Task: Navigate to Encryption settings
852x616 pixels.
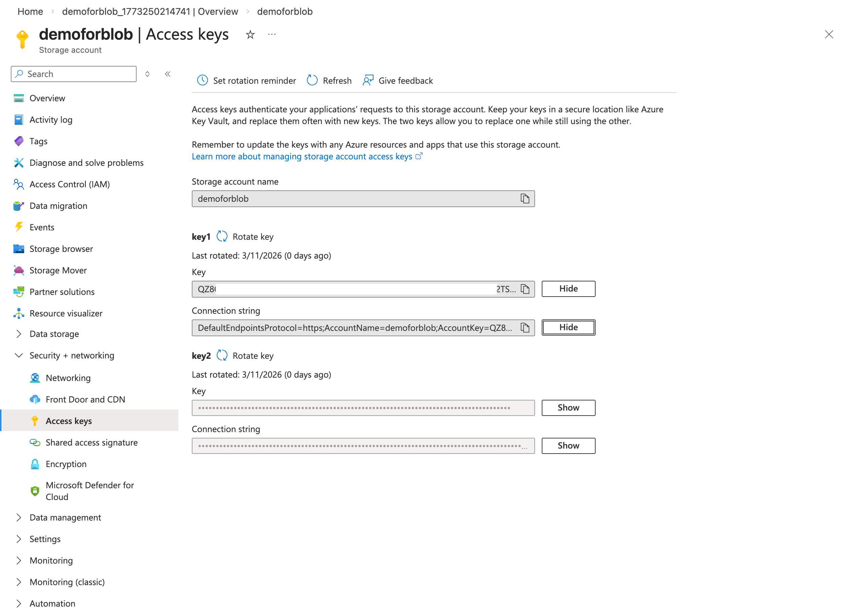Action: point(66,464)
